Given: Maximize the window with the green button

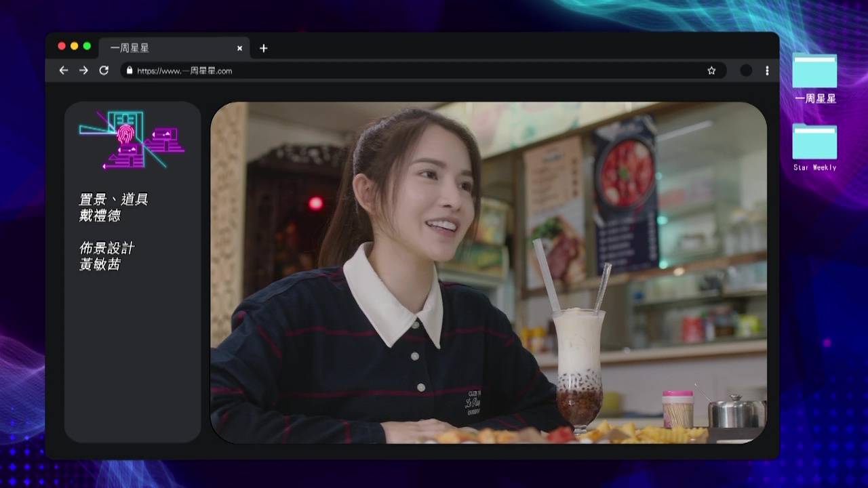Looking at the screenshot, I should (x=87, y=46).
